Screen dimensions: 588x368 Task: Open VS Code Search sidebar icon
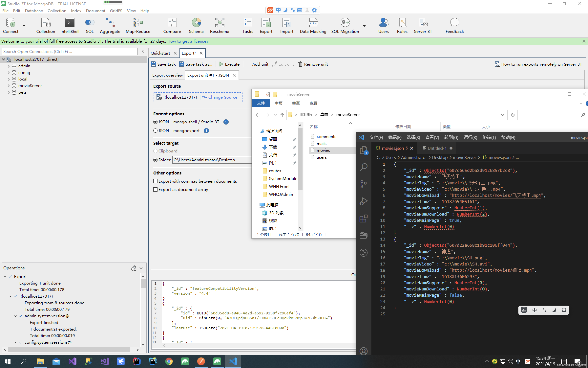click(364, 167)
